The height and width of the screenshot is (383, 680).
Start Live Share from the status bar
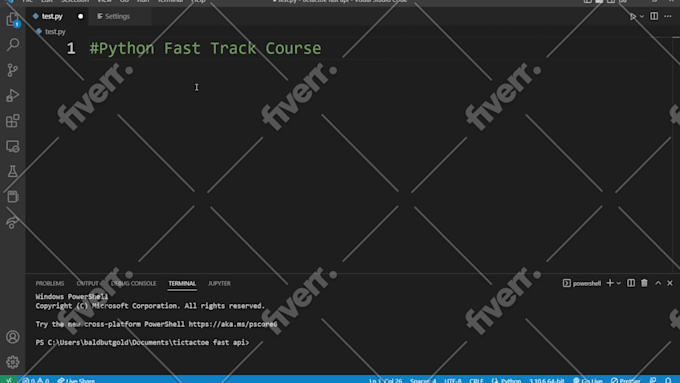pos(76,380)
